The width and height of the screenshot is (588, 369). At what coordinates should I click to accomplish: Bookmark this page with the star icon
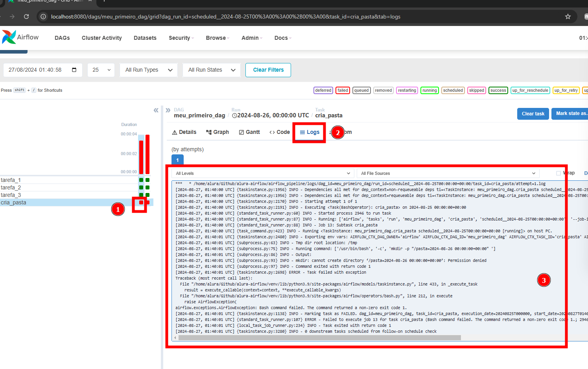568,17
